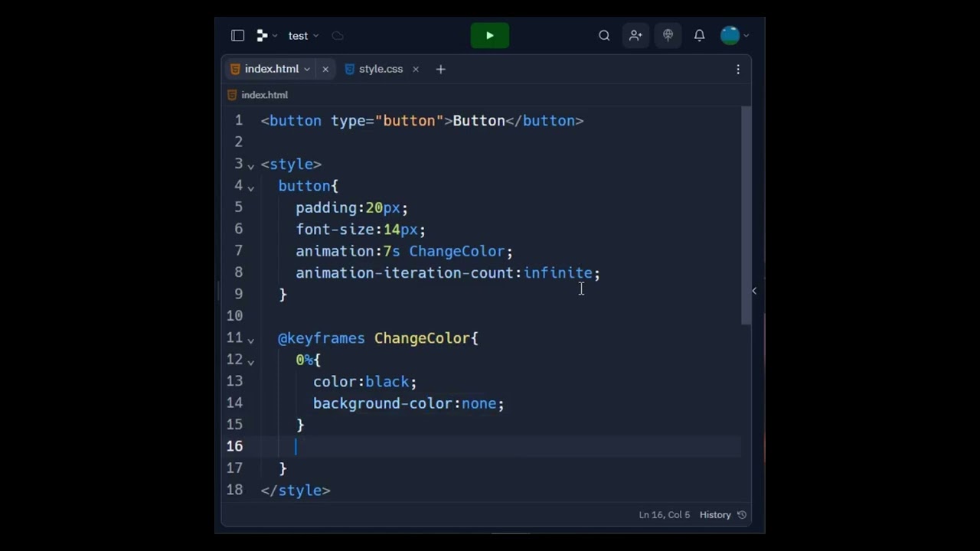Viewport: 980px width, 551px height.
Task: Open notifications bell
Action: tap(699, 35)
